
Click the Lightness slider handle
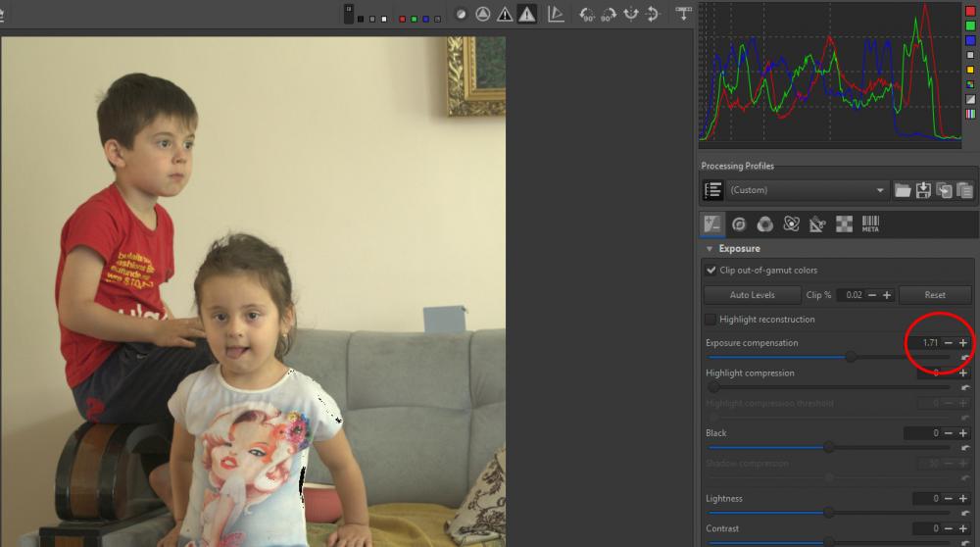(829, 513)
